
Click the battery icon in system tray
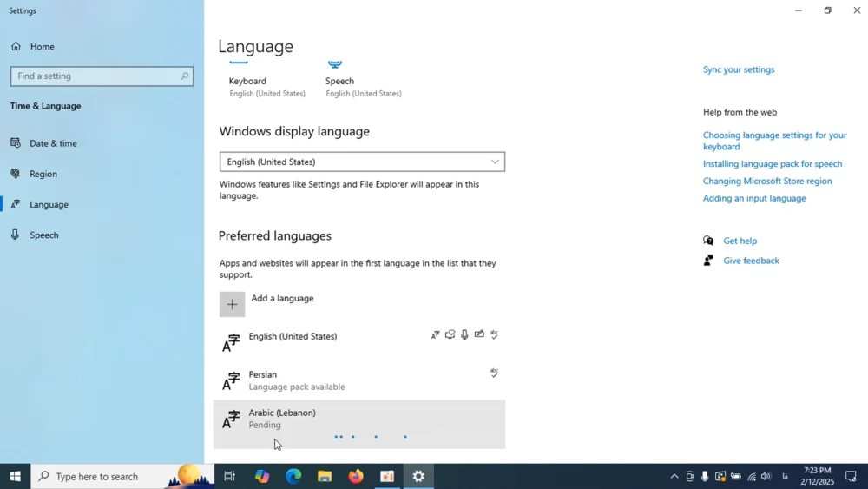coord(736,476)
